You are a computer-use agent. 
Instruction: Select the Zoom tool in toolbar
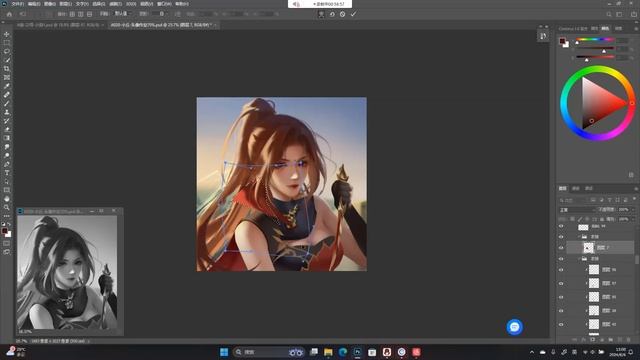[x=7, y=207]
